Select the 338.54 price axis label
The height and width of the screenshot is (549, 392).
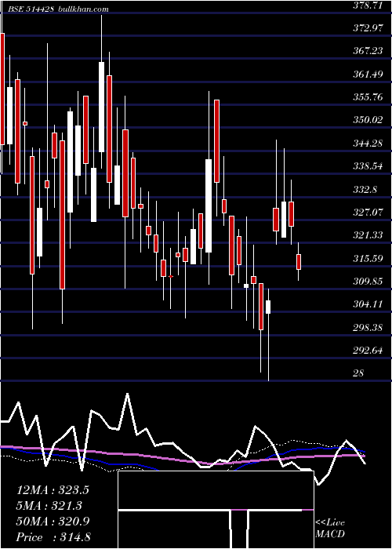click(x=368, y=166)
